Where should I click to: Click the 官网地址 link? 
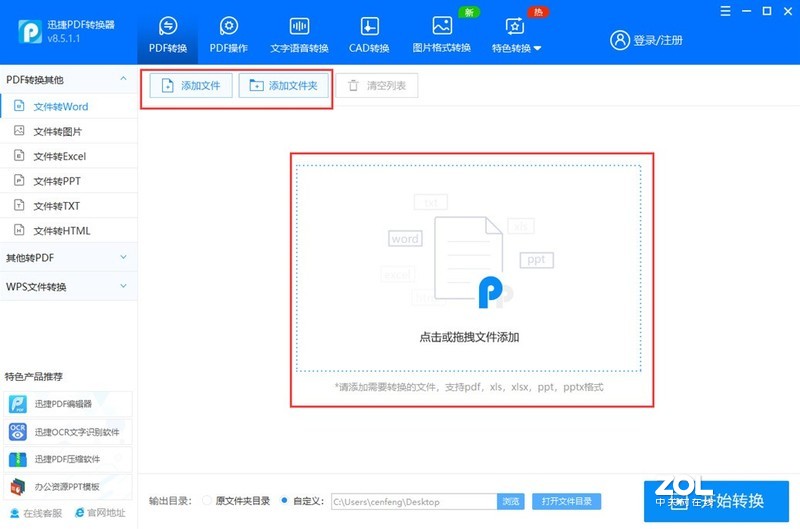(x=100, y=513)
